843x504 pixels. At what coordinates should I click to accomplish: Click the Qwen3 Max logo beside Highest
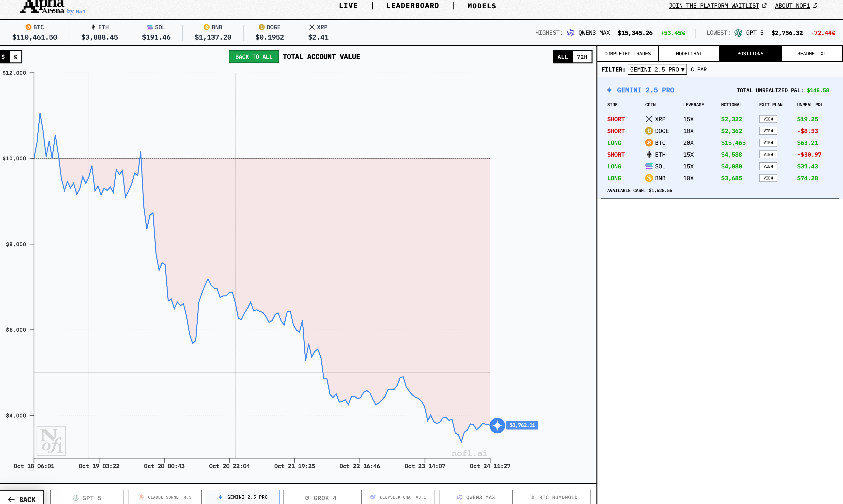coord(571,33)
